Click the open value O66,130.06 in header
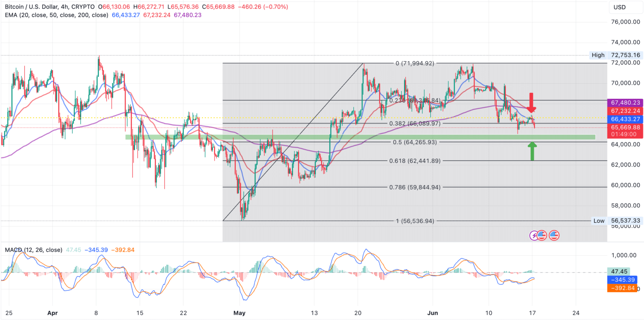644x321 pixels. 114,7
